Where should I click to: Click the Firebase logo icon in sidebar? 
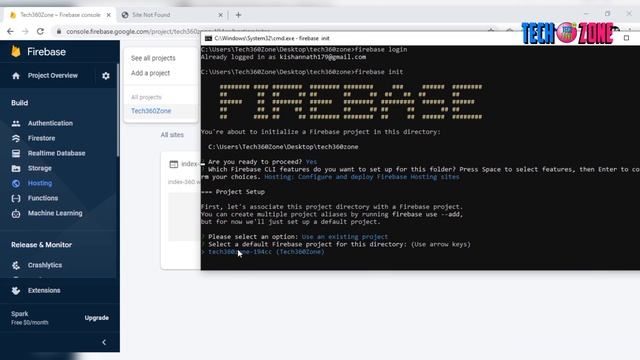(x=16, y=51)
